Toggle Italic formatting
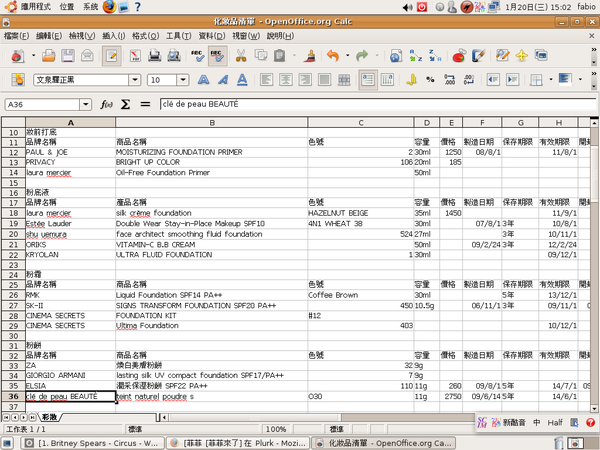This screenshot has width=600, height=450. click(223, 80)
